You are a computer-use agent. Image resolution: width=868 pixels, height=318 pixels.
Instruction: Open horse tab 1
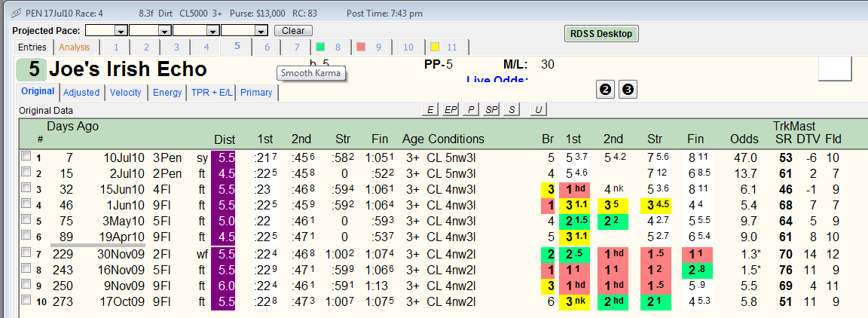tap(116, 47)
